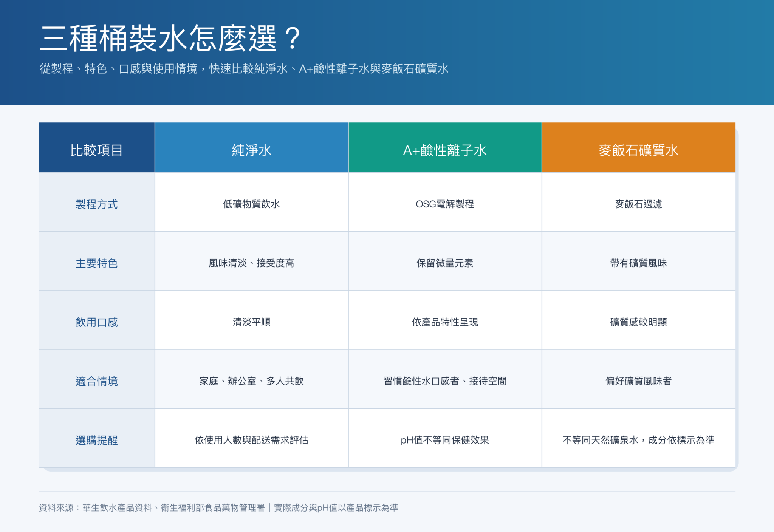Click the cell 低礦物質飲水
The width and height of the screenshot is (774, 532).
point(252,202)
